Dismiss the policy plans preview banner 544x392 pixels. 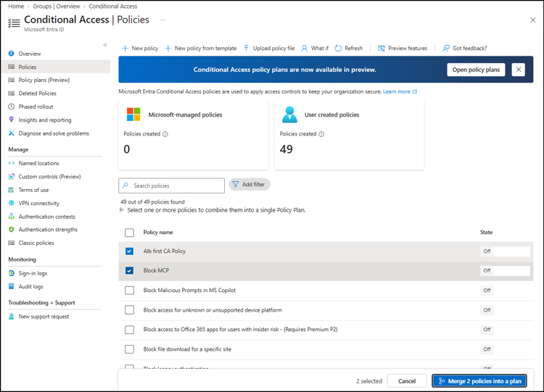519,70
